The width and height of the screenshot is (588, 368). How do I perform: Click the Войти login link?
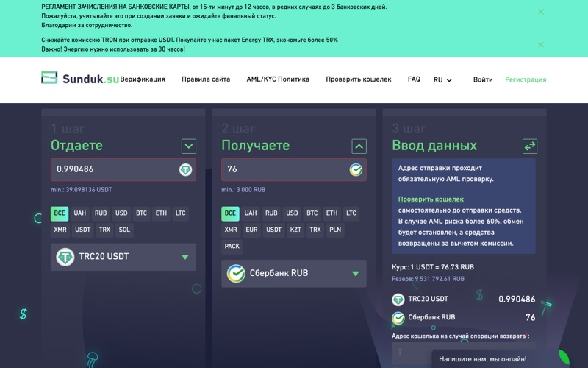click(483, 79)
